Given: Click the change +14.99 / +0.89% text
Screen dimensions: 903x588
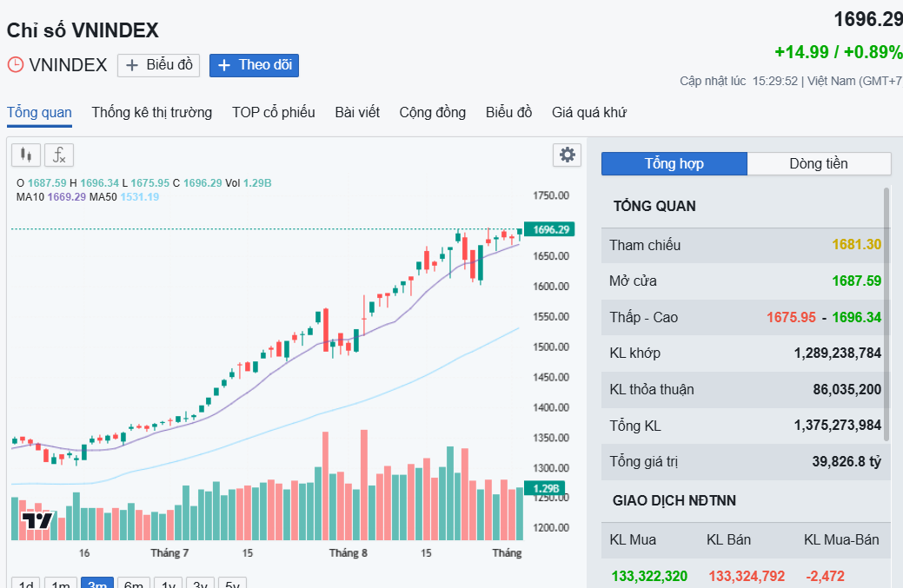Looking at the screenshot, I should coord(839,52).
